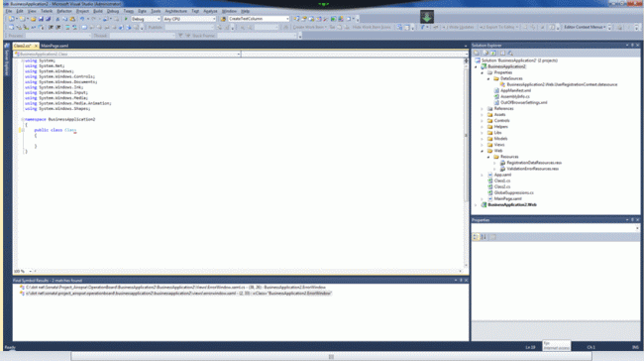
Task: Expand the BusinessApplication2.Web project
Action: click(x=476, y=204)
